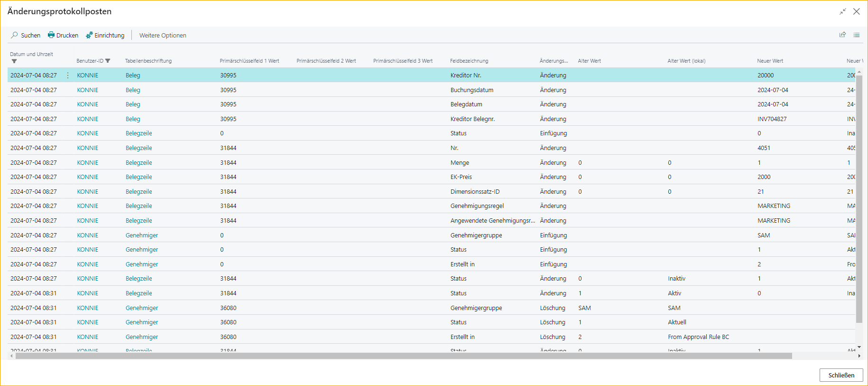Screen dimensions: 868x386
Task: Sort by Änderungs... column header
Action: click(554, 61)
